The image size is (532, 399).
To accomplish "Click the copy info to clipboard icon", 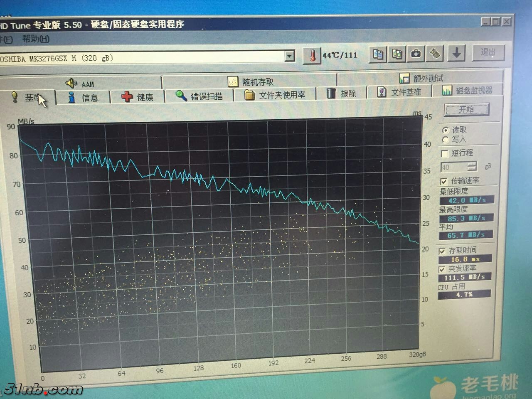I will click(378, 54).
